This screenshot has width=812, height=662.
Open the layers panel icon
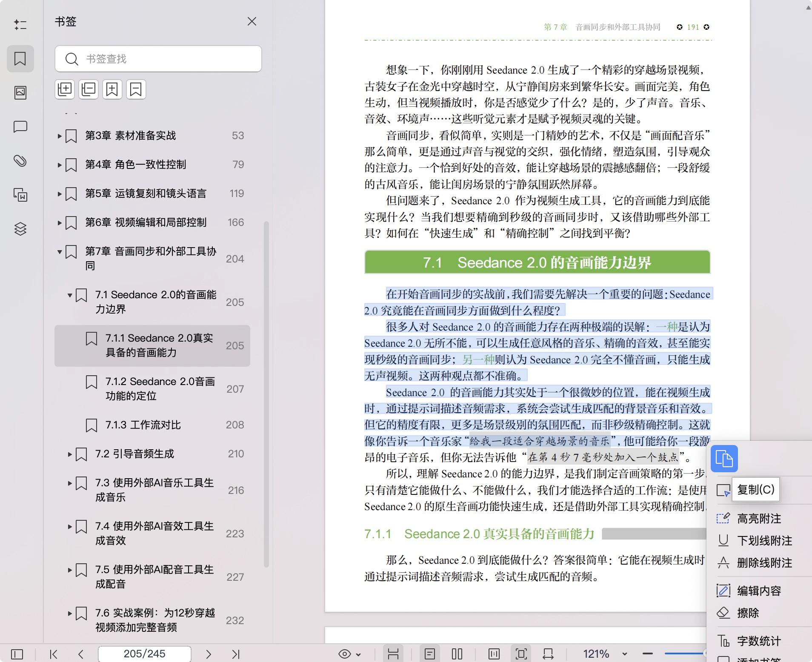(20, 228)
